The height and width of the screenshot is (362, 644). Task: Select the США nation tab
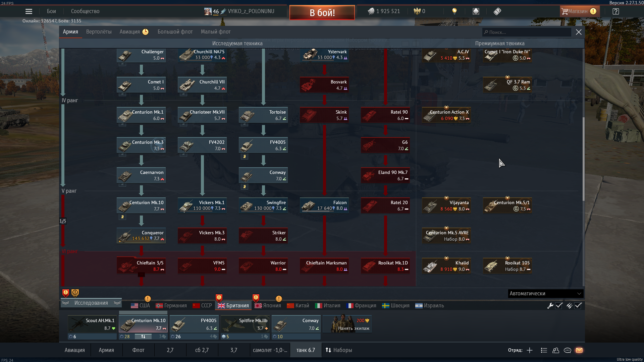(140, 306)
